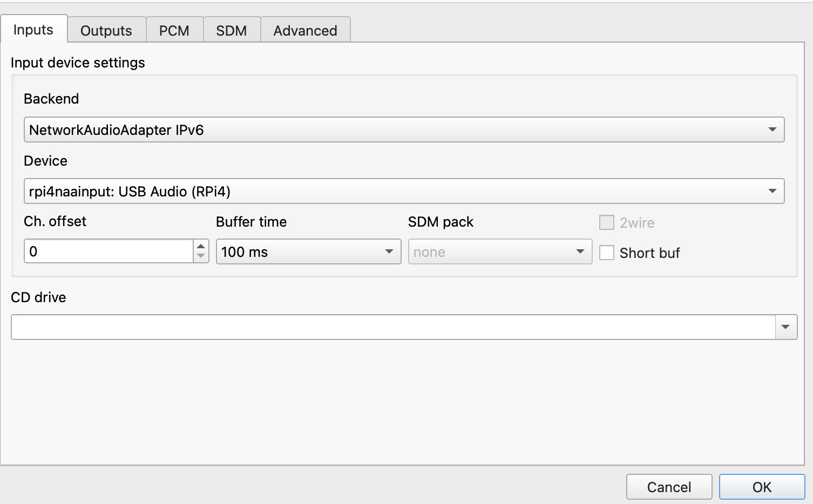Open the CD drive combo box arrow
Screen dimensions: 813x504
pyautogui.click(x=786, y=327)
